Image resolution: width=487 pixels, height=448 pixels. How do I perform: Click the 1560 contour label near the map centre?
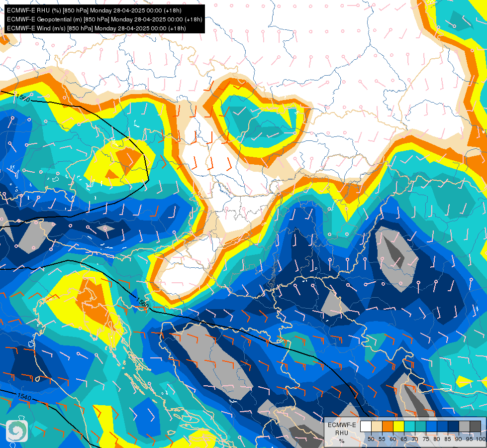143,303
